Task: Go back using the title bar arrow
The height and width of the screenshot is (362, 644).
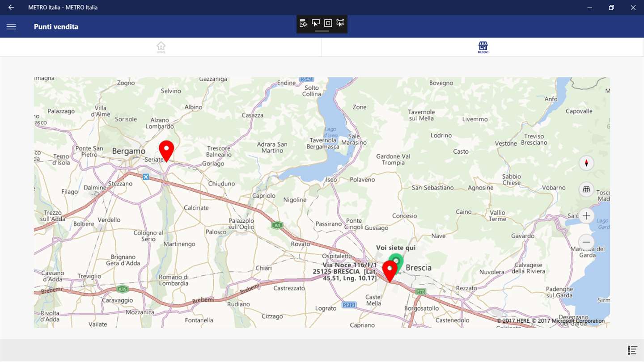Action: 11,8
